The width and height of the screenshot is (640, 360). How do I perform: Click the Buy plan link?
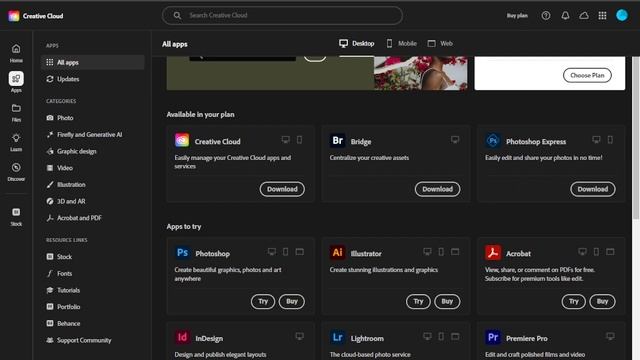point(517,16)
